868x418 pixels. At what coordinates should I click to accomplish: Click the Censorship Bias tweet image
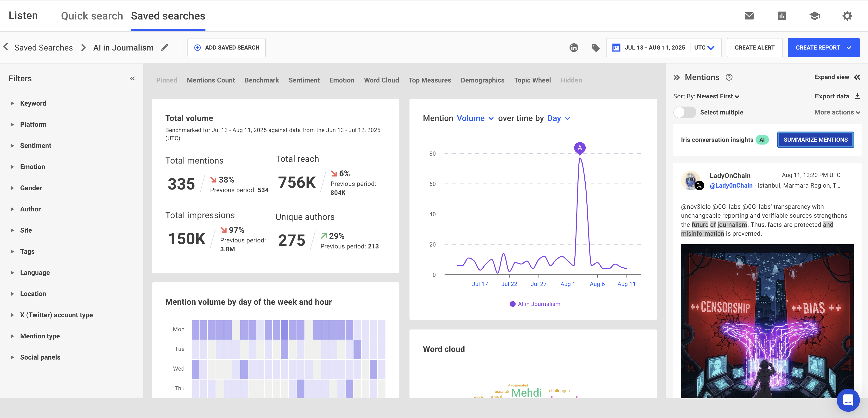click(767, 321)
